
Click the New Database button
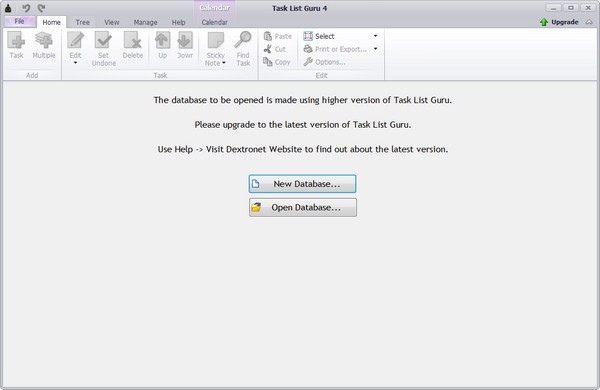point(303,184)
